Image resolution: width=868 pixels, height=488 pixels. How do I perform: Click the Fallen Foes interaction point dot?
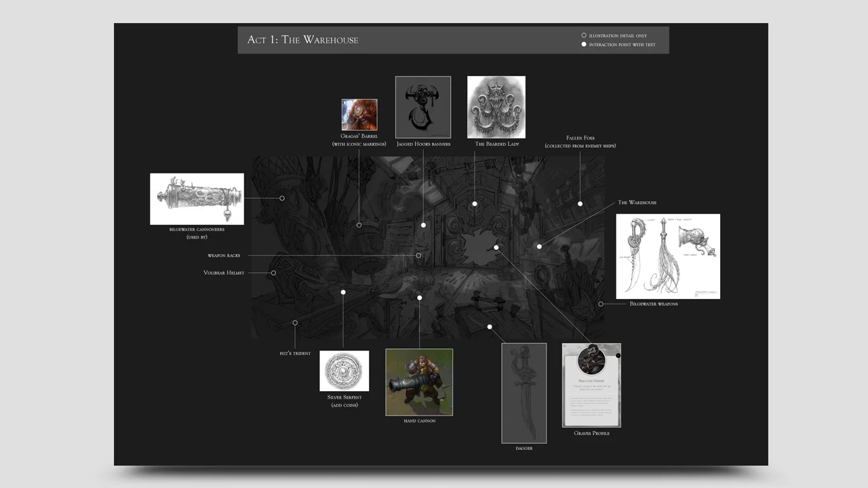click(580, 203)
